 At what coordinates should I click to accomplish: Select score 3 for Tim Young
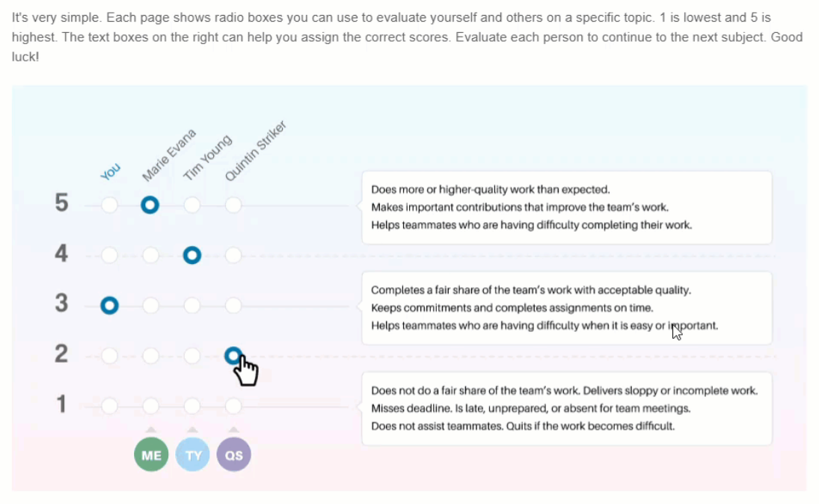click(191, 306)
